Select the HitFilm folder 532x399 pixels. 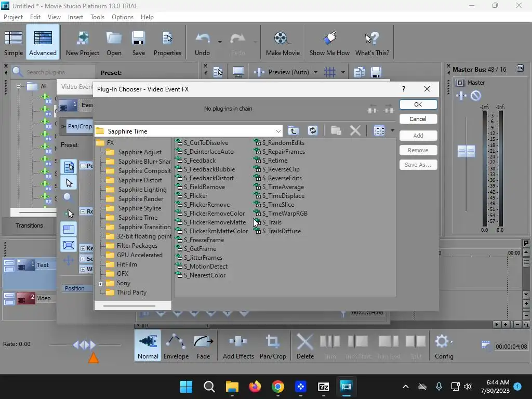pos(127,264)
